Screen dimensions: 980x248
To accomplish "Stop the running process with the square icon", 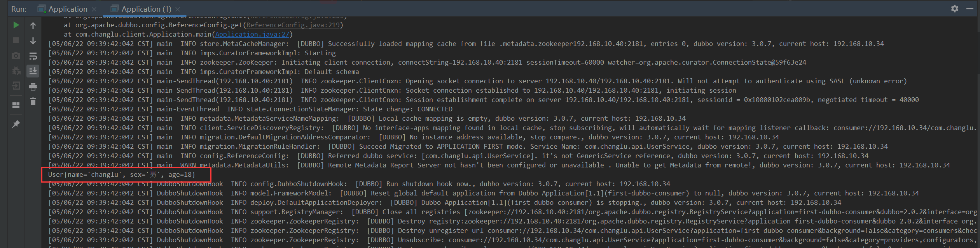I will click(16, 40).
